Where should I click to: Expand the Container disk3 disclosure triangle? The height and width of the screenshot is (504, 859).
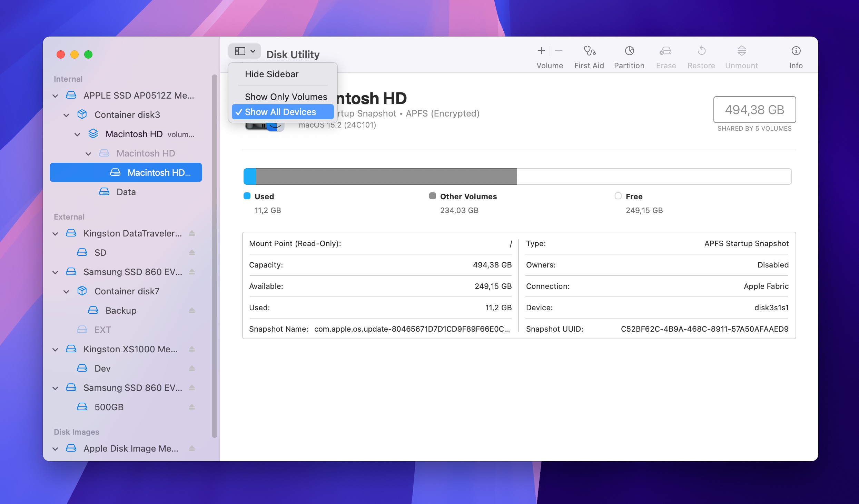[67, 114]
